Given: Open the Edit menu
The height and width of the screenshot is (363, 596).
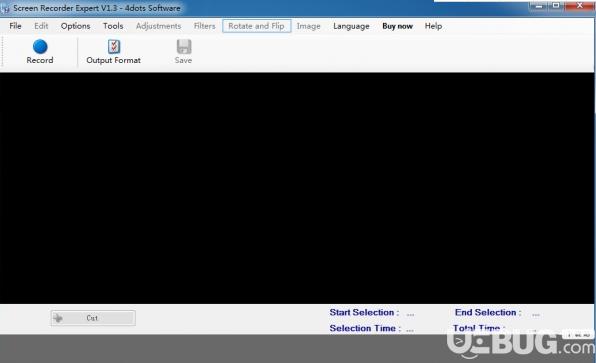Looking at the screenshot, I should [41, 26].
